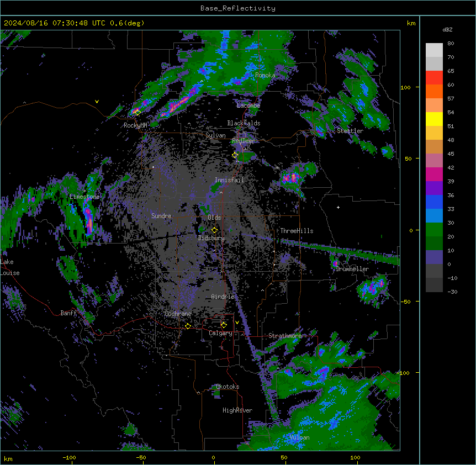Click the Stettler town label
476x465 pixels.
click(350, 131)
